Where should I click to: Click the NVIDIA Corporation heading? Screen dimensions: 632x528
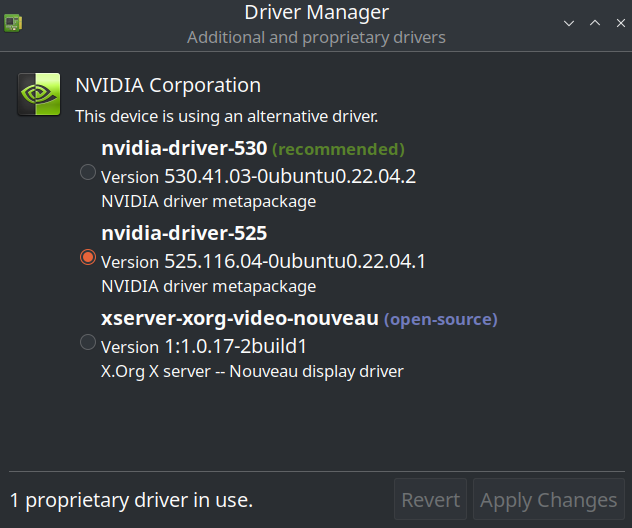tap(168, 85)
